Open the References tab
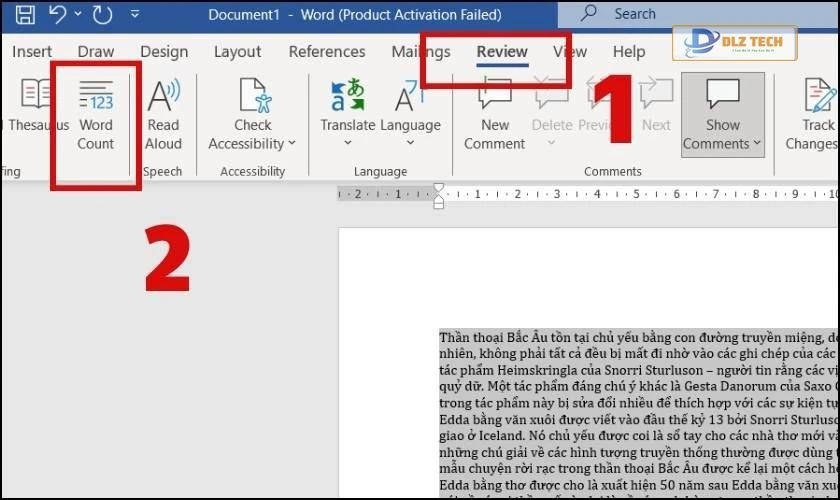This screenshot has width=840, height=500. [327, 52]
